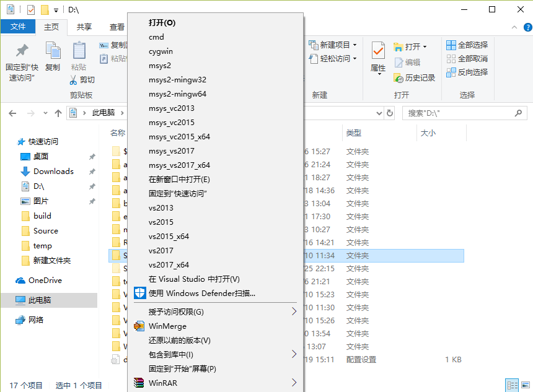Click the up-one-level arrow
Screen dimensions: 533x392
pyautogui.click(x=58, y=113)
